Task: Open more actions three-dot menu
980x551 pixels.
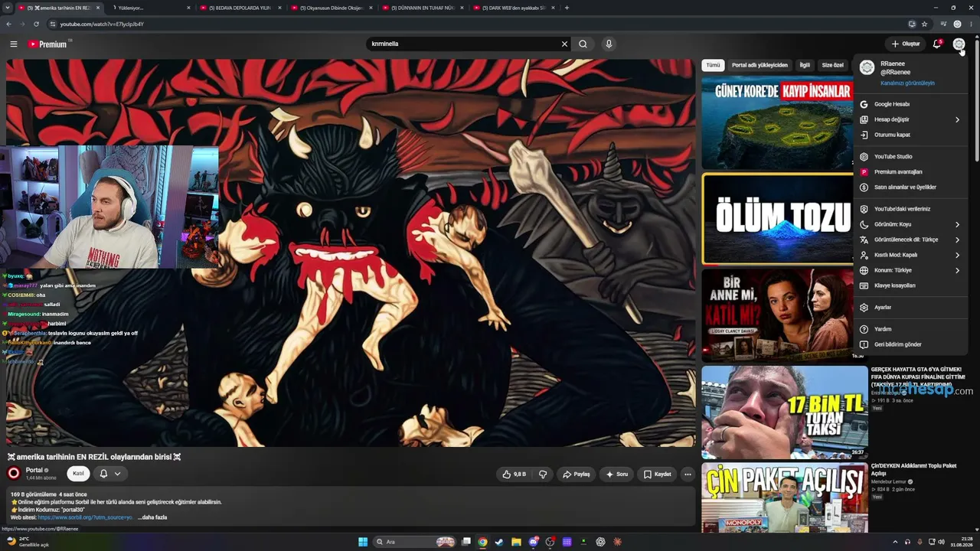Action: pyautogui.click(x=688, y=474)
